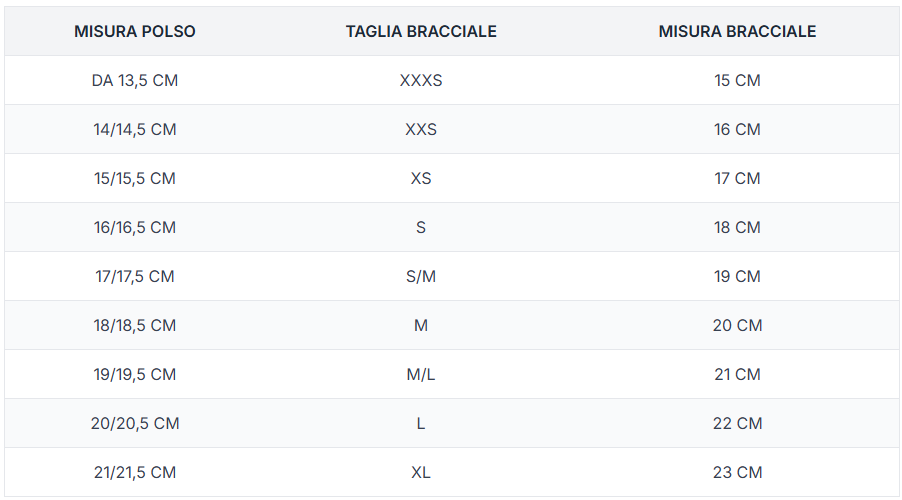This screenshot has height=500, width=902.
Task: Click the 22 CM bracelet measurement
Action: (x=737, y=423)
